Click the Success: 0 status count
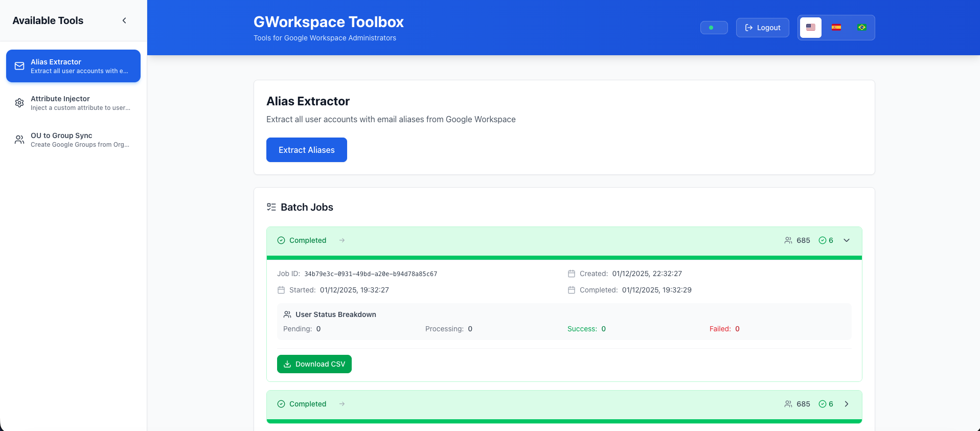 587,329
